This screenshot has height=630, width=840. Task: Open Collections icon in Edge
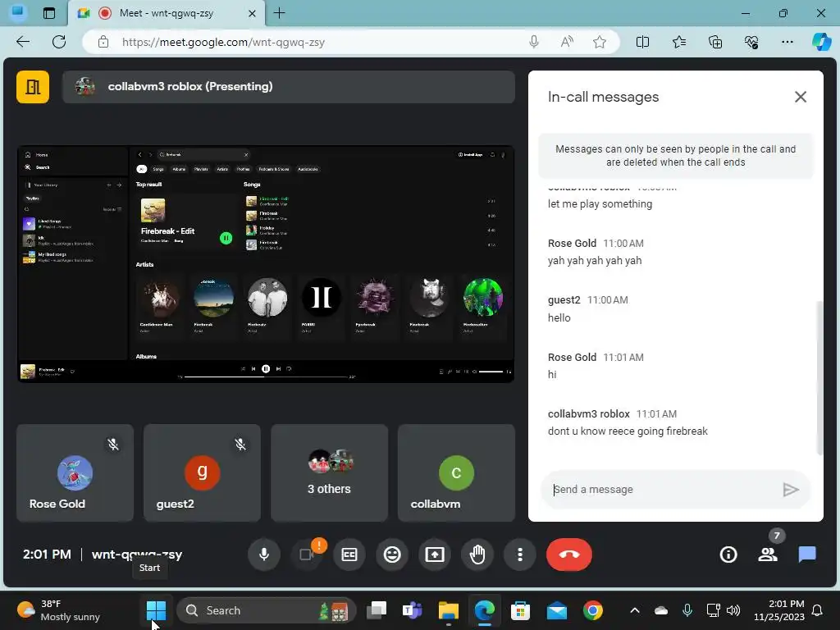(x=715, y=43)
